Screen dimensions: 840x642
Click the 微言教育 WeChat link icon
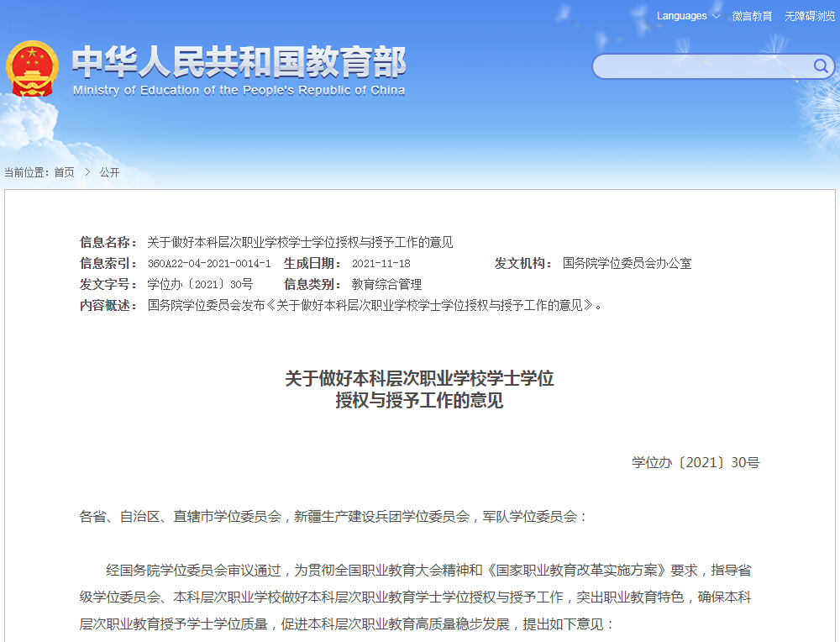tap(753, 15)
